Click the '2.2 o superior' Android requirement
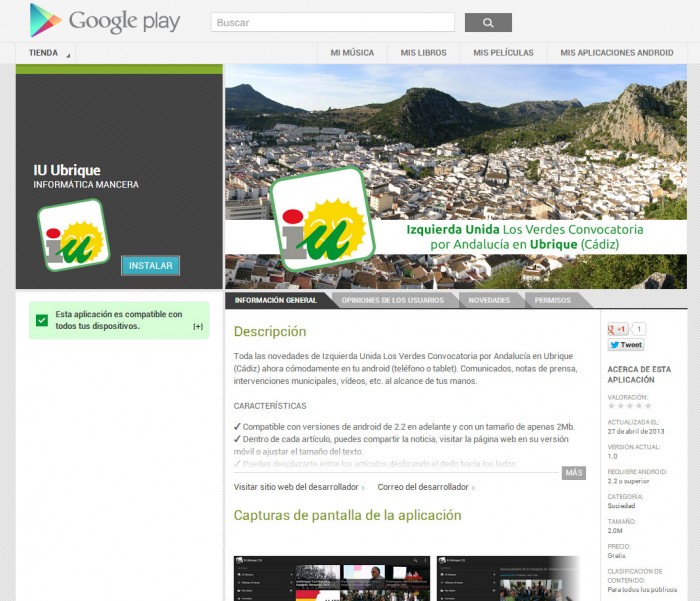Viewport: 700px width, 601px height. 628,481
